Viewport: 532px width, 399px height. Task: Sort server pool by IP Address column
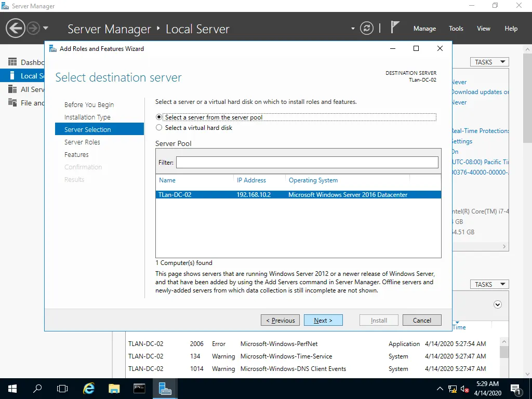(251, 180)
